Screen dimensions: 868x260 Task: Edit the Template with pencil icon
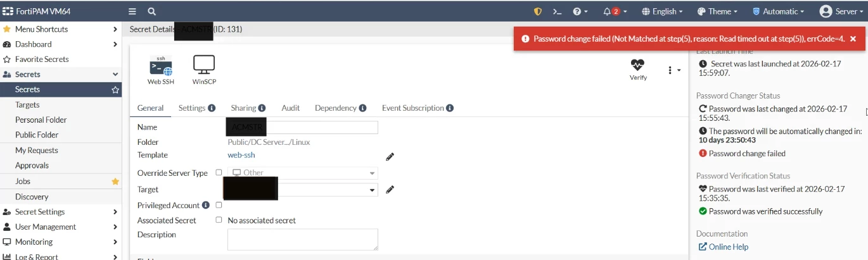[x=390, y=157]
